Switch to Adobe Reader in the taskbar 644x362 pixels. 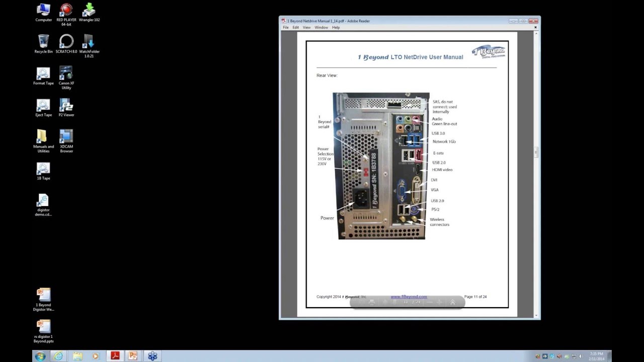[115, 356]
